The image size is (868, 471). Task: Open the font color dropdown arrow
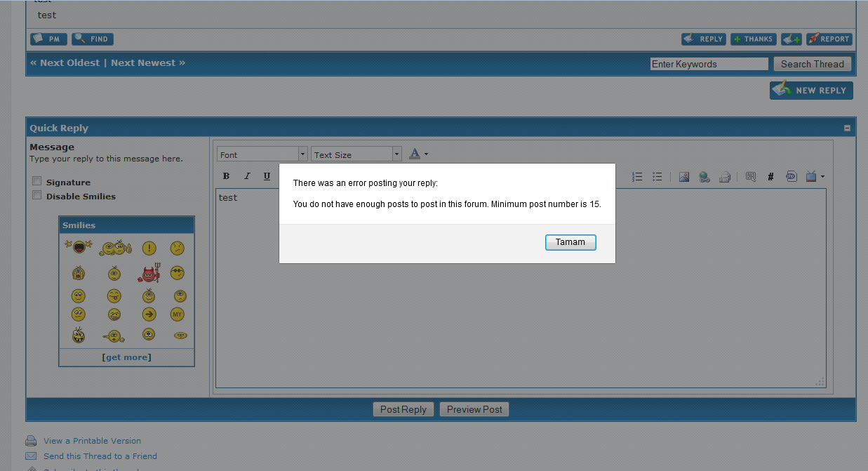click(426, 154)
